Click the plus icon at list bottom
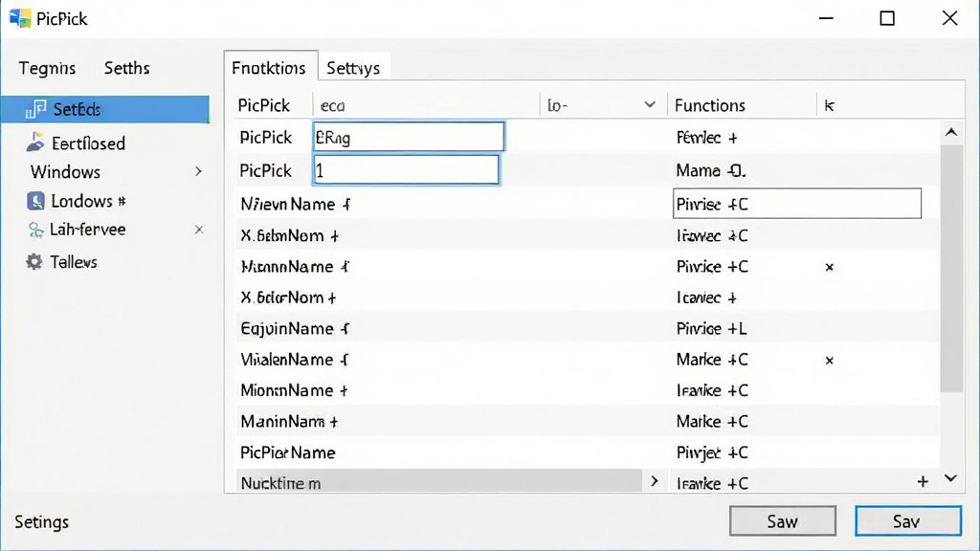 point(923,482)
